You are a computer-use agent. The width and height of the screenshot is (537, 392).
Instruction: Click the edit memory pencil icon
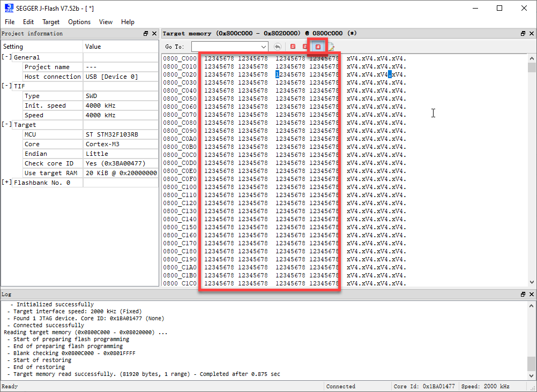(x=331, y=47)
